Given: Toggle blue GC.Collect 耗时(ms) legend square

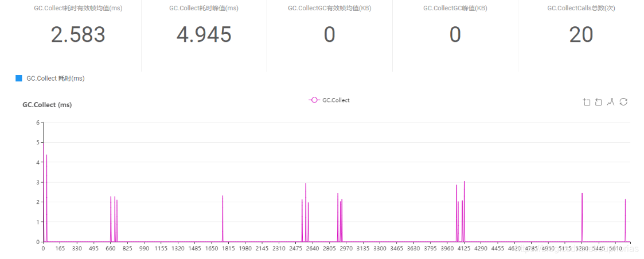Looking at the screenshot, I should click(x=18, y=79).
